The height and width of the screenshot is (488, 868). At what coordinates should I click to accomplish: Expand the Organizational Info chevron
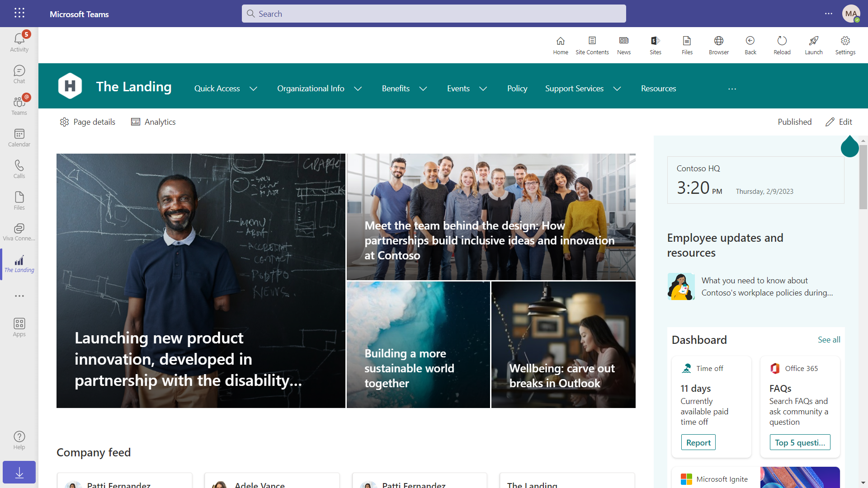tap(358, 89)
